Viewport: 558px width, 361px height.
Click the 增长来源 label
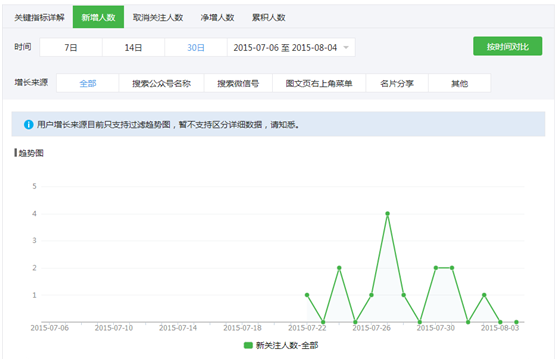(31, 83)
